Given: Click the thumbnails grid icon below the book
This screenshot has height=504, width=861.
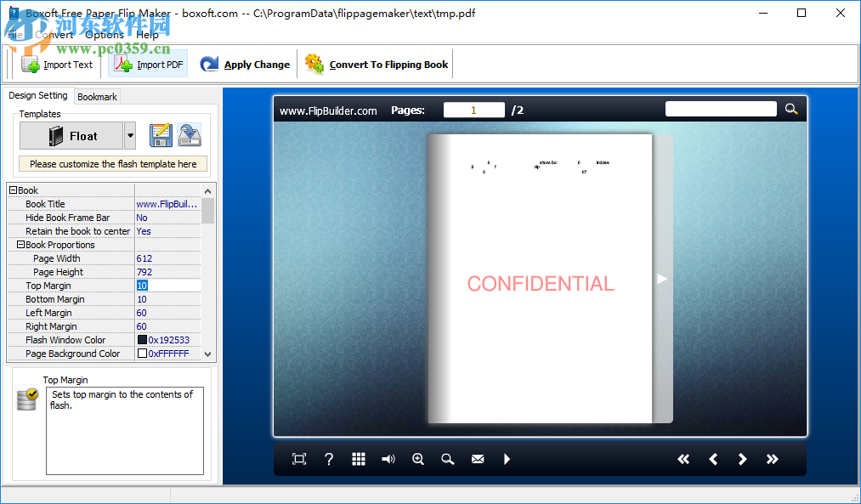Looking at the screenshot, I should pyautogui.click(x=358, y=459).
